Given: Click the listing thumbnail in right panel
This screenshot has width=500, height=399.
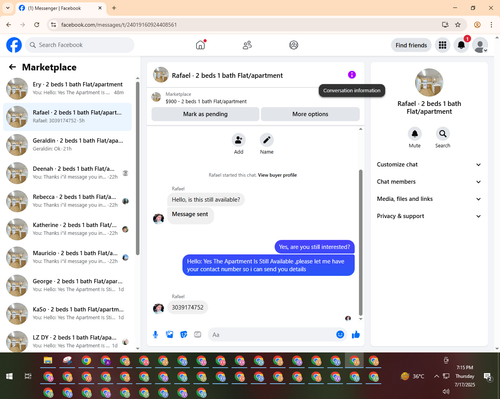Looking at the screenshot, I should click(429, 82).
